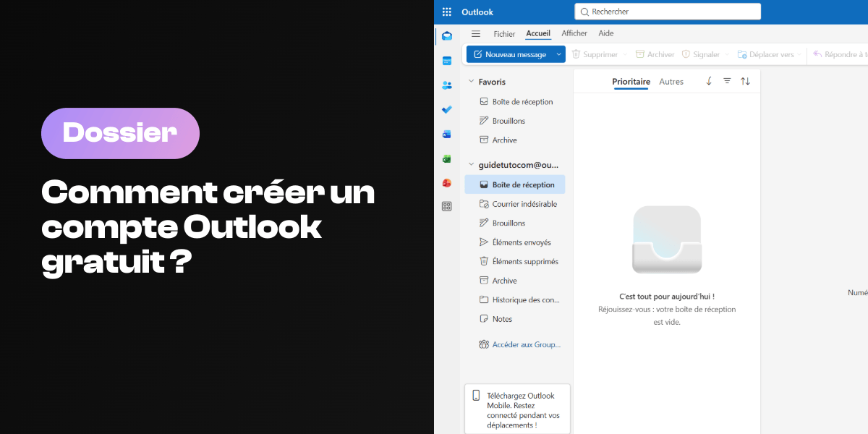The width and height of the screenshot is (868, 434).
Task: Launch the Word app icon
Action: tap(447, 134)
